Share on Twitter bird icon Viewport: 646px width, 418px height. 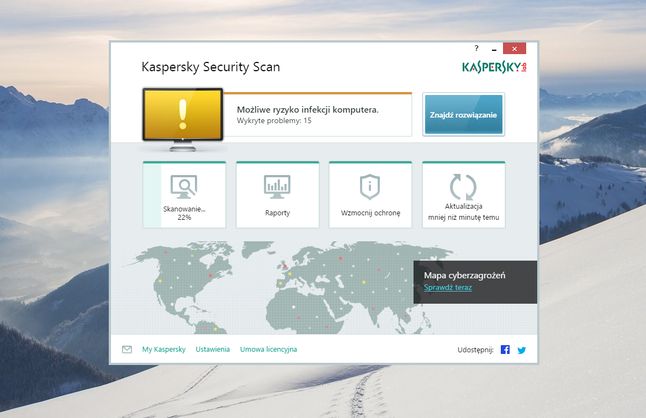click(x=522, y=350)
